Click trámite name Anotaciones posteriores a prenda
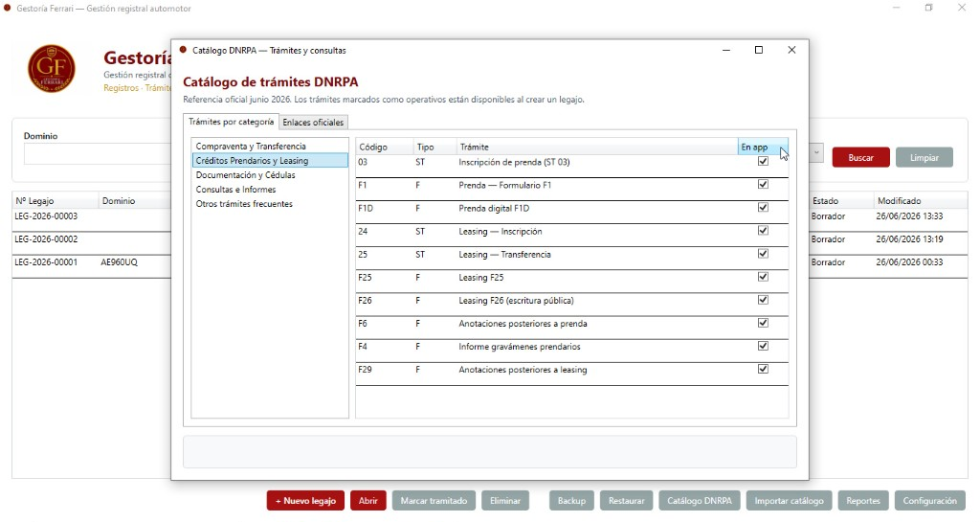The image size is (980, 522). click(523, 324)
